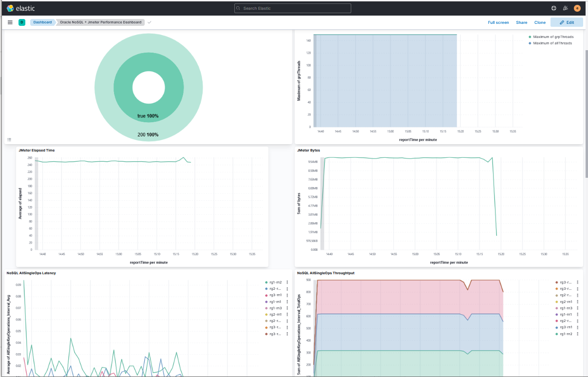Go to the Dashboard breadcrumb

pyautogui.click(x=42, y=22)
